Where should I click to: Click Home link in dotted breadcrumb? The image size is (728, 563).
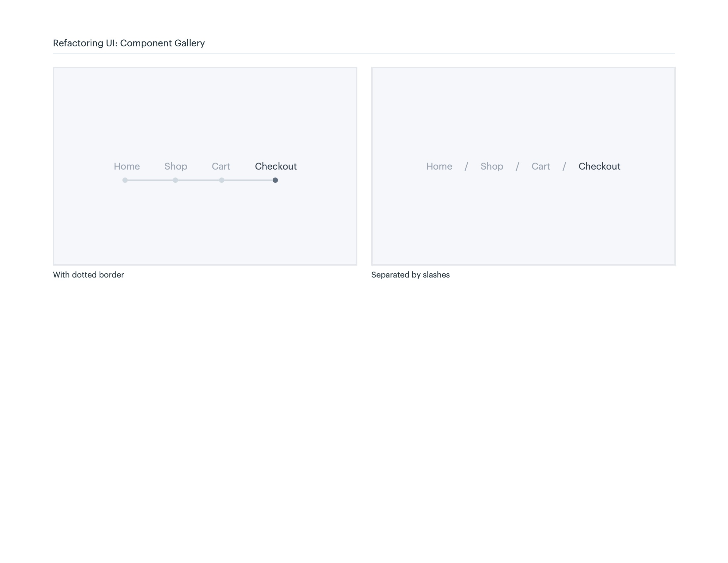coord(127,166)
